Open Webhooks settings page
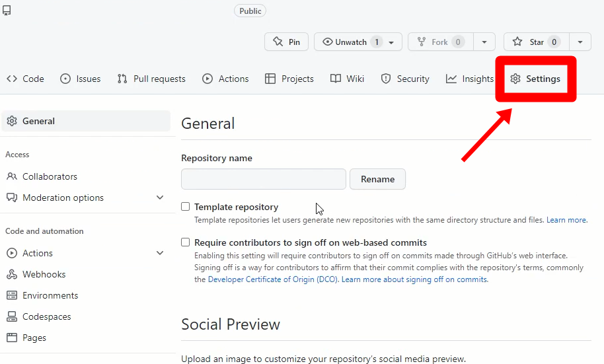Viewport: 604px width, 364px height. pos(44,274)
